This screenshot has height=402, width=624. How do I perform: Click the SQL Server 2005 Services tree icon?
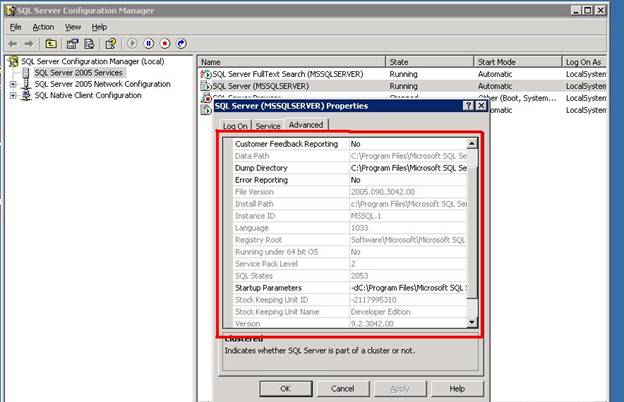(x=26, y=73)
